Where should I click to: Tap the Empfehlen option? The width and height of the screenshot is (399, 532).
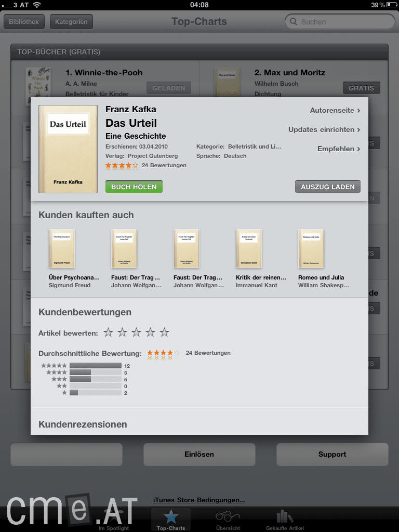coord(339,149)
